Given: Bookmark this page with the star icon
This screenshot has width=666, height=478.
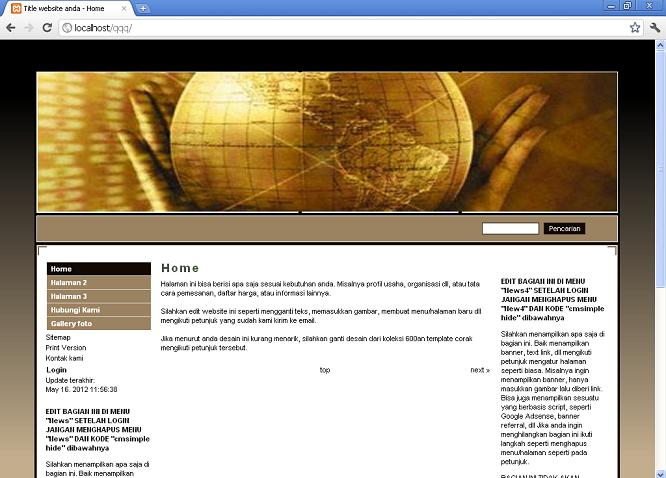Looking at the screenshot, I should (x=635, y=28).
